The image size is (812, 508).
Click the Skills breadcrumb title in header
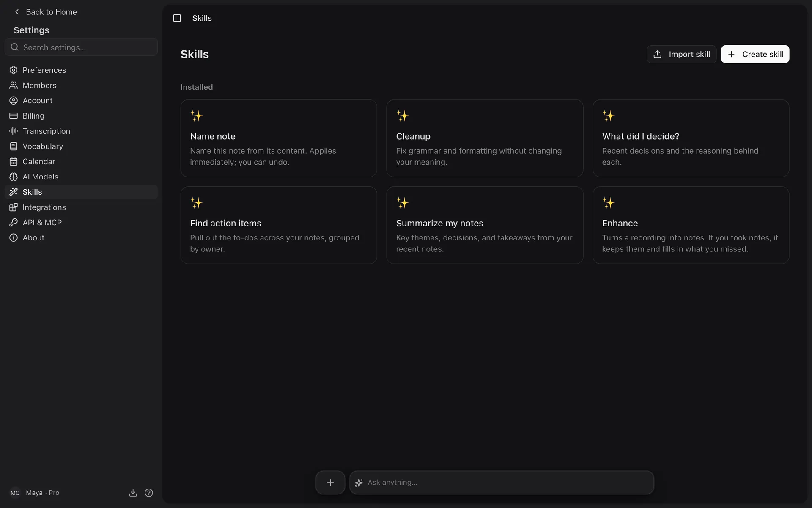(x=202, y=18)
